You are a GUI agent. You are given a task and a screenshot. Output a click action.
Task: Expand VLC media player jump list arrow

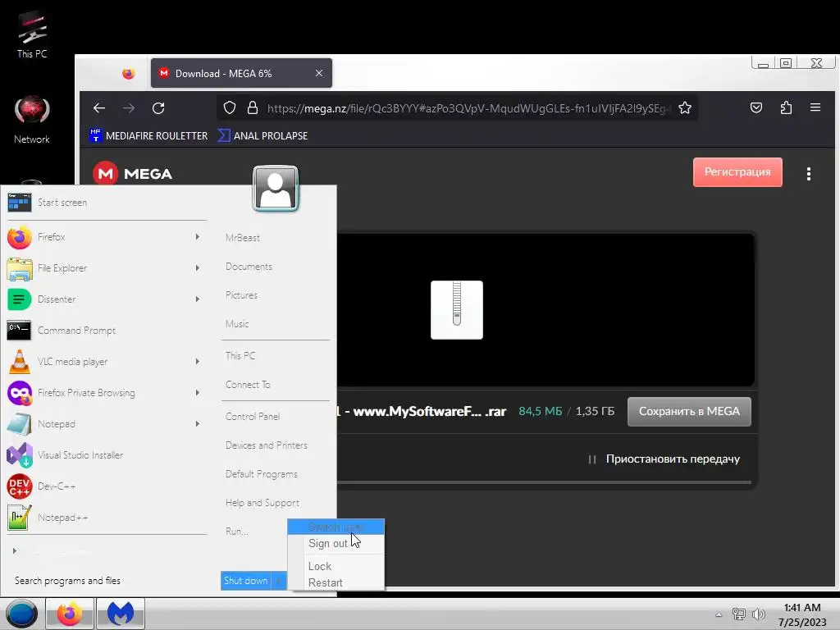[x=198, y=362]
